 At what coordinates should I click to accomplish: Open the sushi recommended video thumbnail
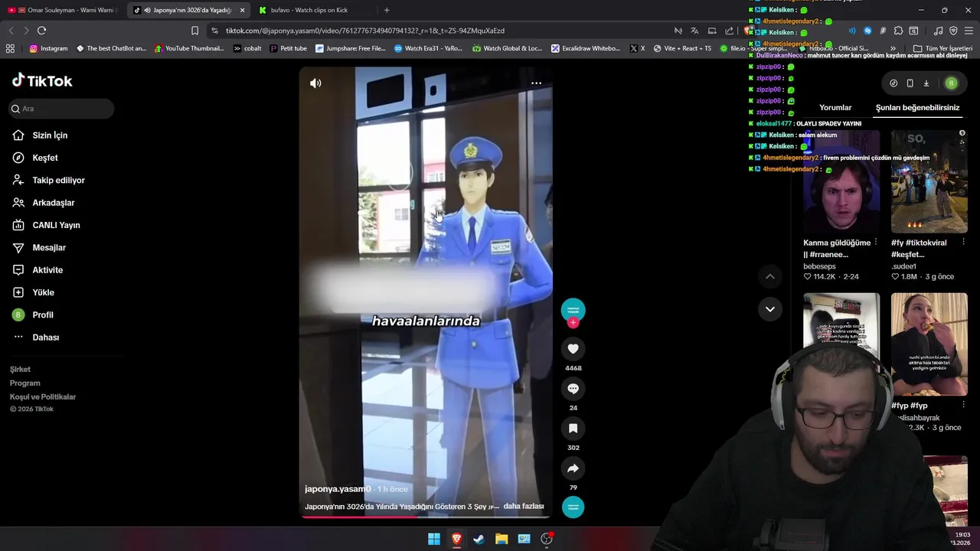point(929,344)
